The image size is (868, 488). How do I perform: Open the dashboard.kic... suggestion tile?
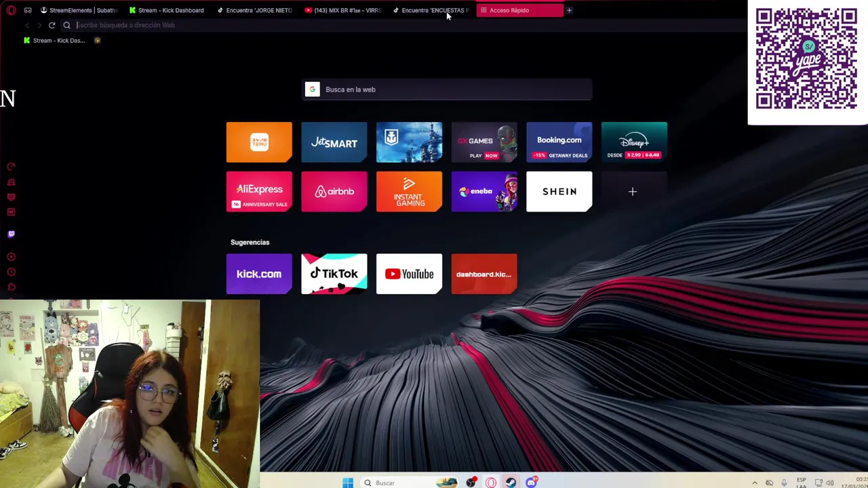pos(484,274)
